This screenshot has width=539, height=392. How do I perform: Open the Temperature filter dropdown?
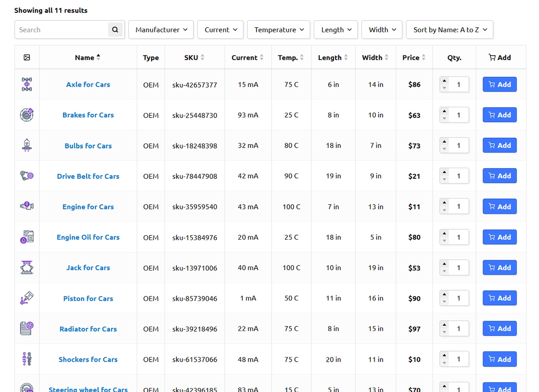278,29
